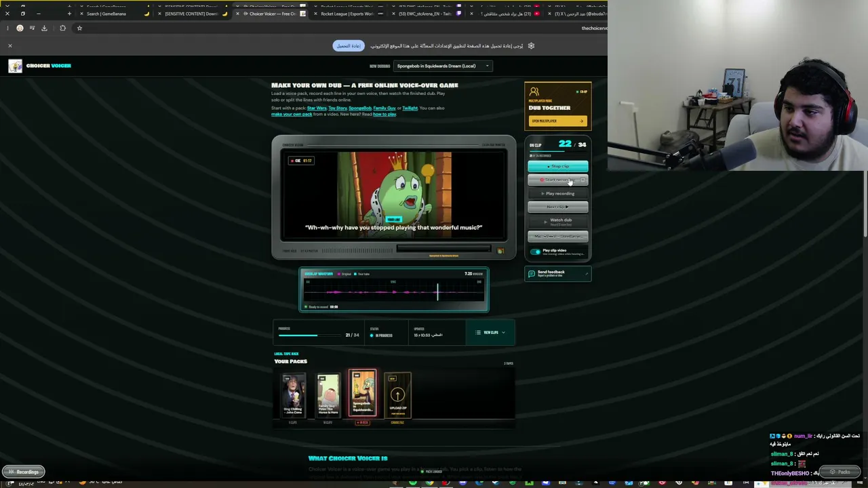The height and width of the screenshot is (488, 868).
Task: Click the Packs overlay button
Action: coord(840,472)
